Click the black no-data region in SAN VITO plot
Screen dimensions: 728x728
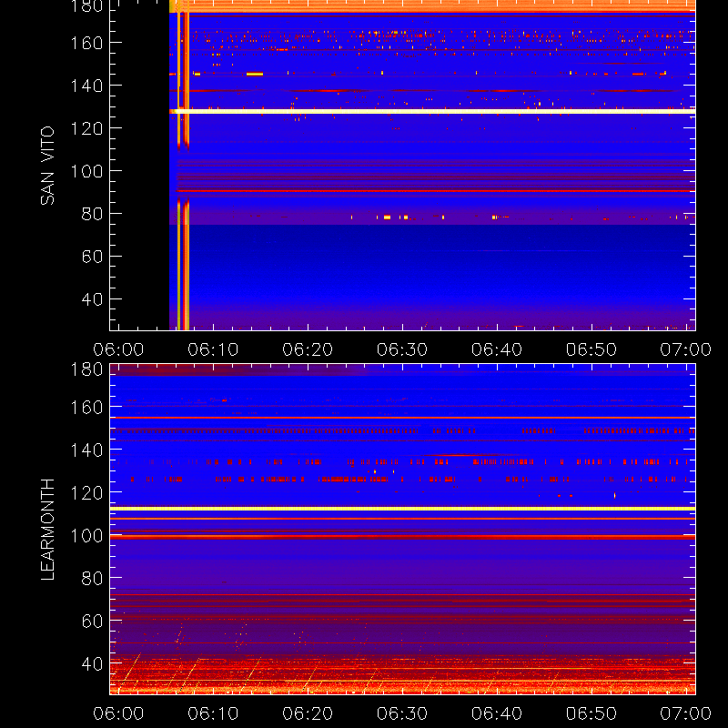coord(140,165)
